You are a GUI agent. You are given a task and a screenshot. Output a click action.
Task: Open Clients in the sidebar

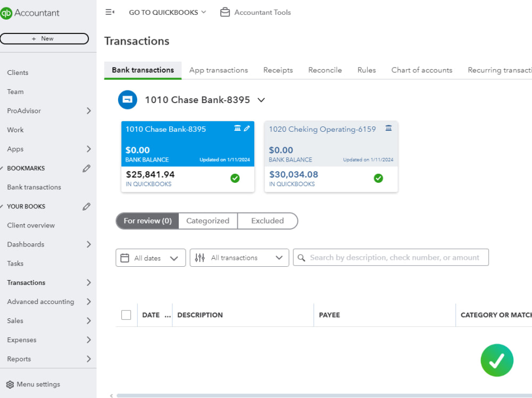pos(18,73)
